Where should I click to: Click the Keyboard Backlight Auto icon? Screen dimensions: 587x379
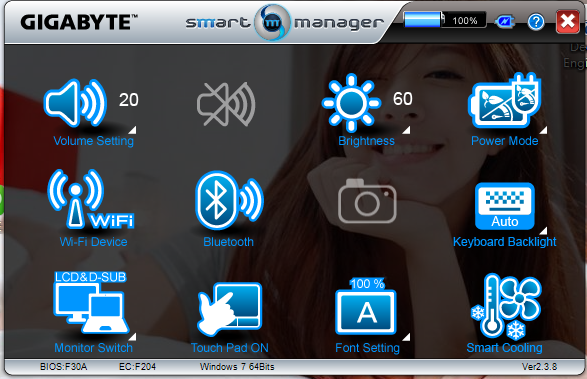tap(505, 206)
